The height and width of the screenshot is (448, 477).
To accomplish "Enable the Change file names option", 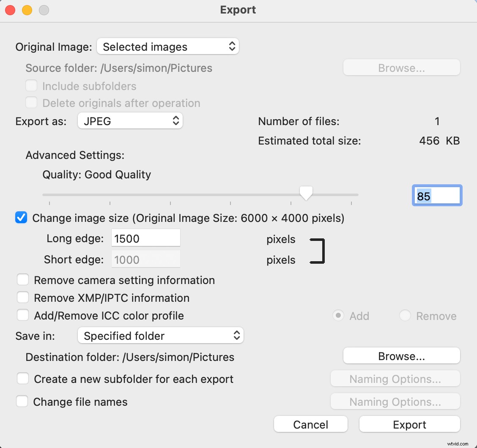I will coord(22,402).
